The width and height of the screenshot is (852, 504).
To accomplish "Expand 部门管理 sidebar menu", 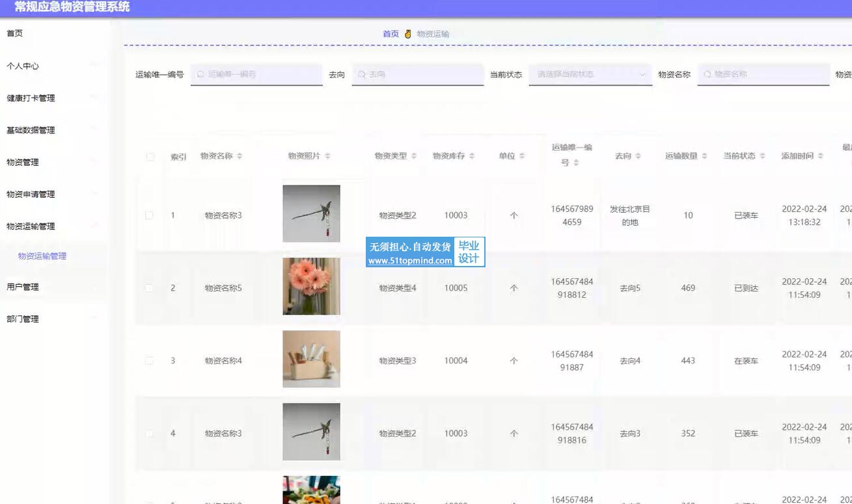I will (53, 319).
